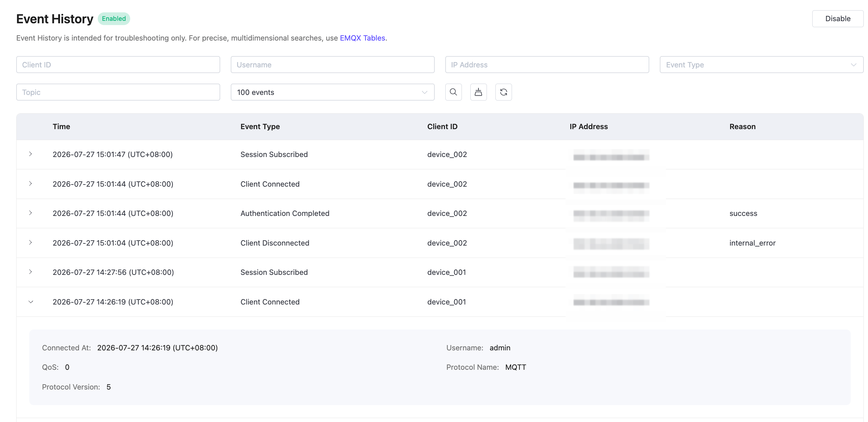868x422 pixels.
Task: Focus the Topic filter field
Action: pos(118,92)
